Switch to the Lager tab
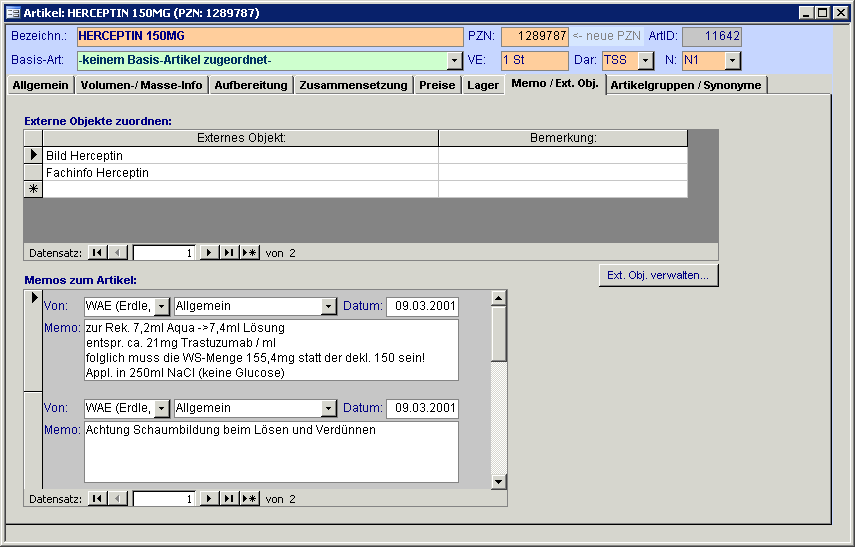The image size is (855, 547). pos(483,85)
